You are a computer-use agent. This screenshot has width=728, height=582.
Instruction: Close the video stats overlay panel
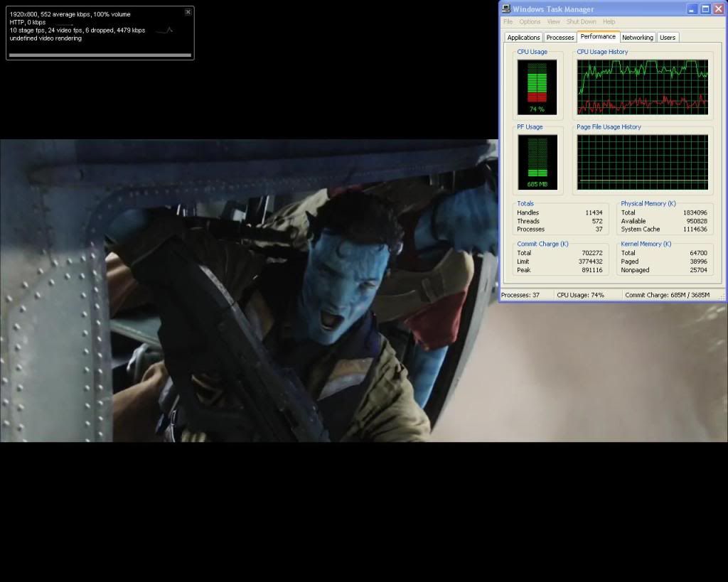click(188, 12)
